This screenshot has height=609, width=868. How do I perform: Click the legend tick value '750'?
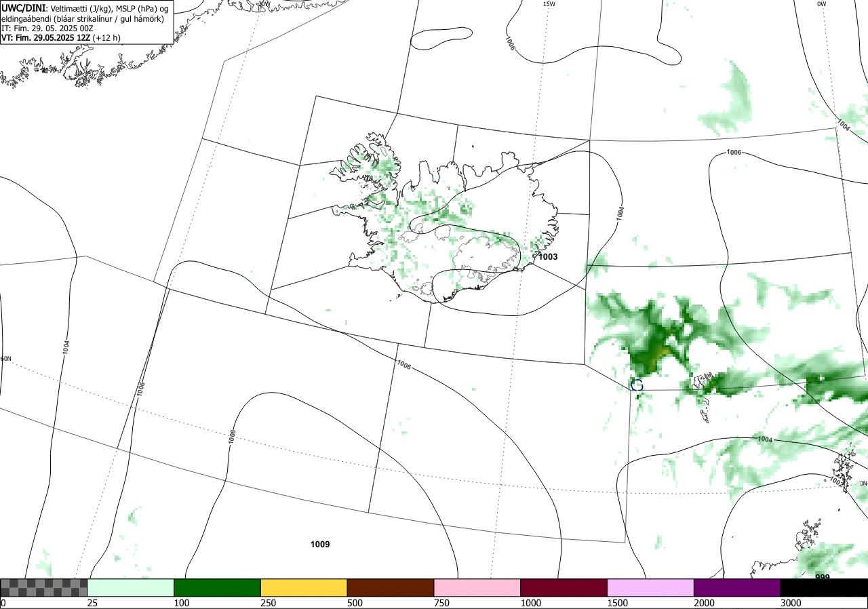(x=441, y=603)
